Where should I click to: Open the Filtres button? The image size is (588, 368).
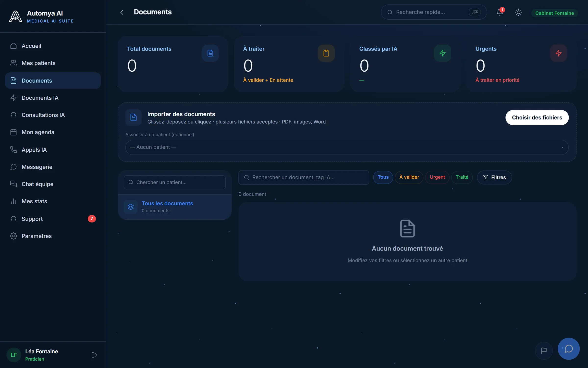(x=494, y=177)
